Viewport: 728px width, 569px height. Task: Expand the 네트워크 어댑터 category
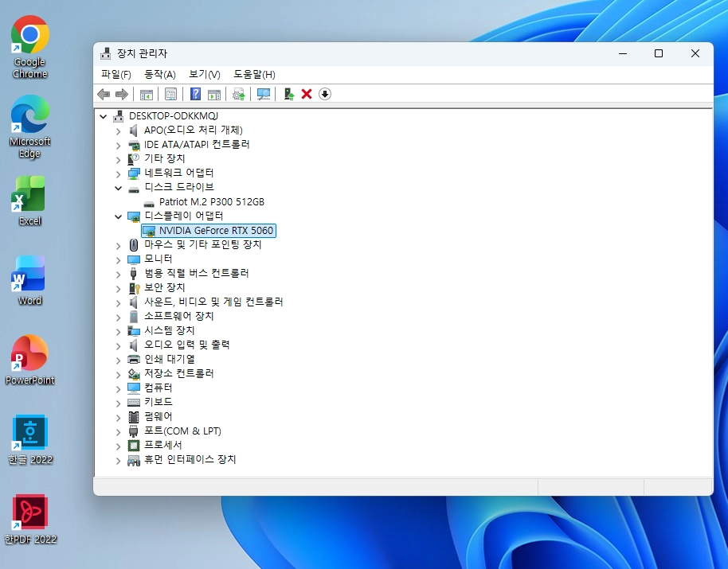pos(119,174)
